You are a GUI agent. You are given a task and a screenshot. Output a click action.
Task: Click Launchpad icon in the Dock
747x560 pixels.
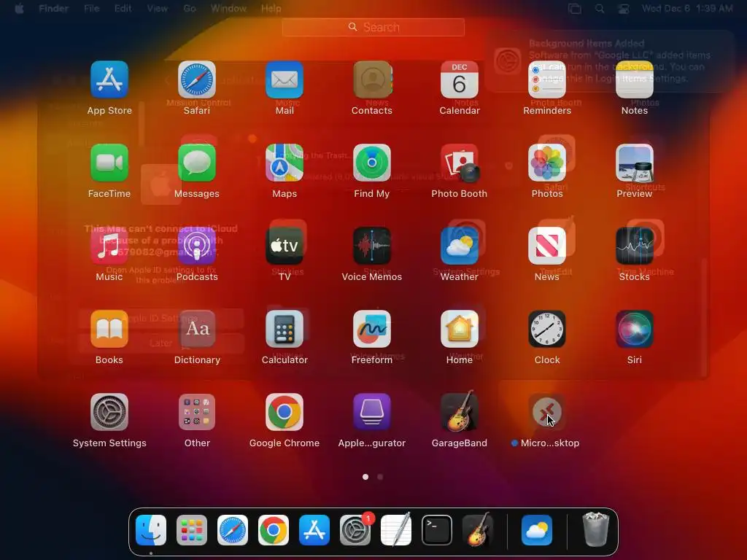pyautogui.click(x=192, y=530)
